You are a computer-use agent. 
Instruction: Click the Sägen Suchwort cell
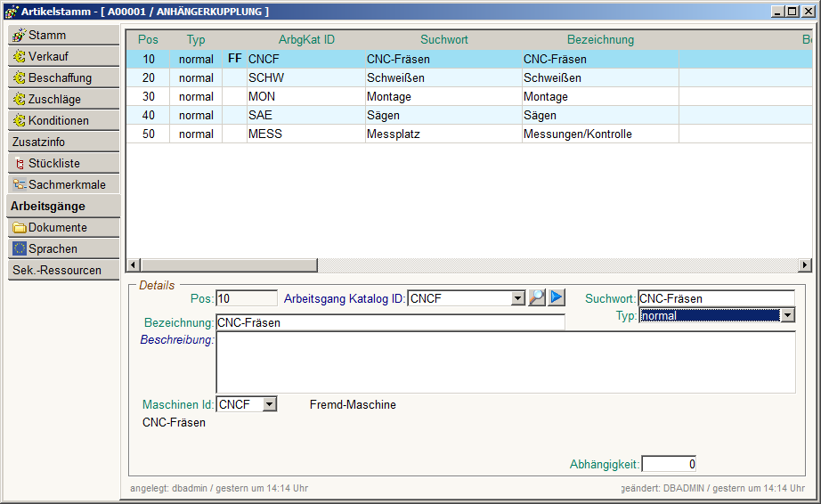click(x=444, y=115)
